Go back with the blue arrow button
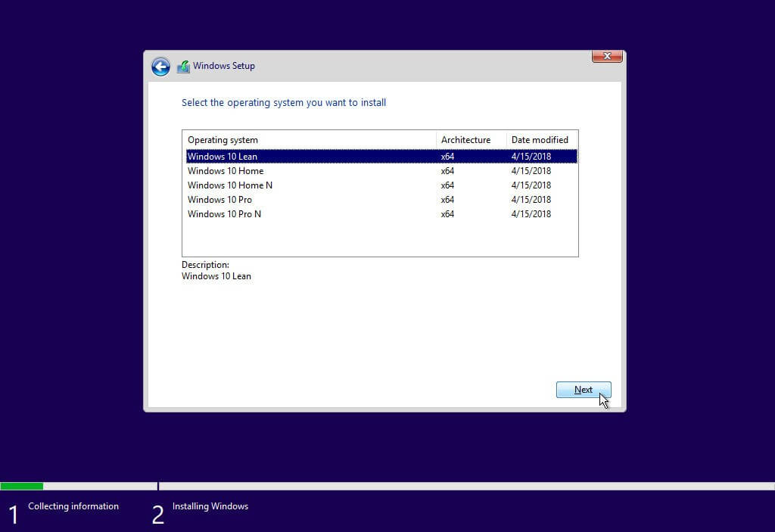775x532 pixels. [x=160, y=67]
